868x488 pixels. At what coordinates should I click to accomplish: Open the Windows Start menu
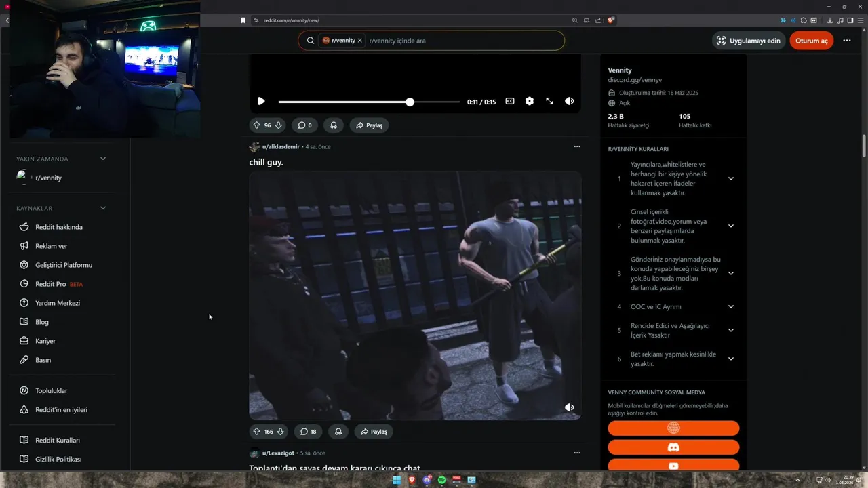pyautogui.click(x=397, y=480)
